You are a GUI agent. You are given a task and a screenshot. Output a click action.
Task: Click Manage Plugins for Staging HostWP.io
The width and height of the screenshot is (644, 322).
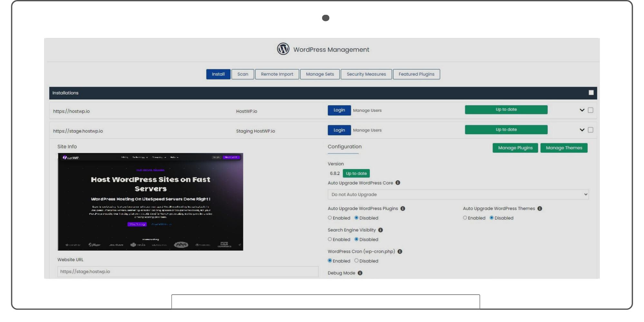click(515, 148)
